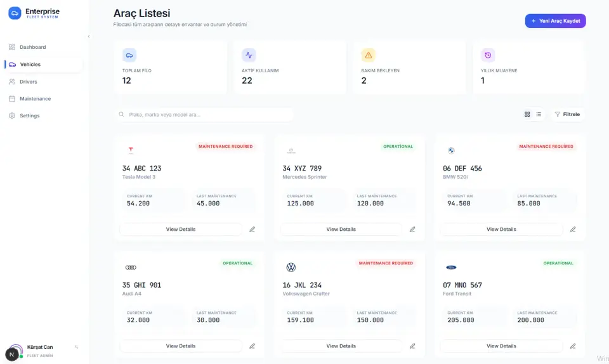
Task: View Details for Mercedes Sprinter
Action: click(x=341, y=230)
